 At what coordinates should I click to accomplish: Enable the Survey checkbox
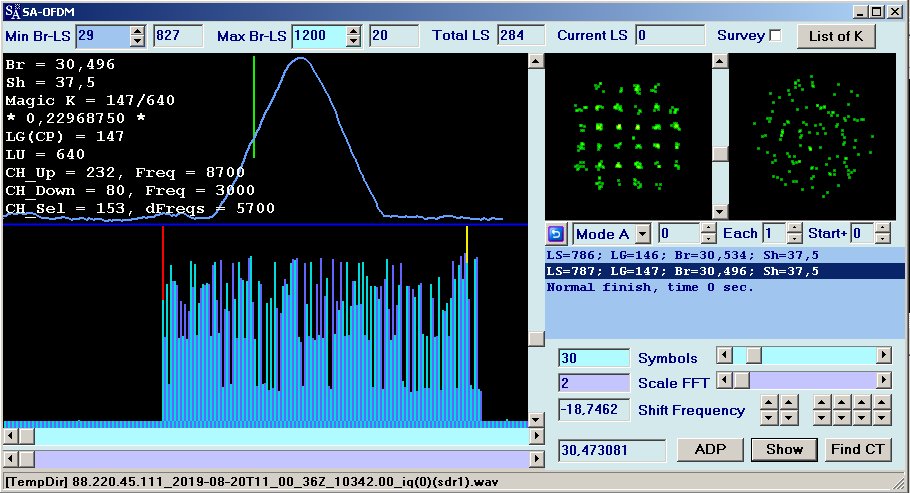775,35
